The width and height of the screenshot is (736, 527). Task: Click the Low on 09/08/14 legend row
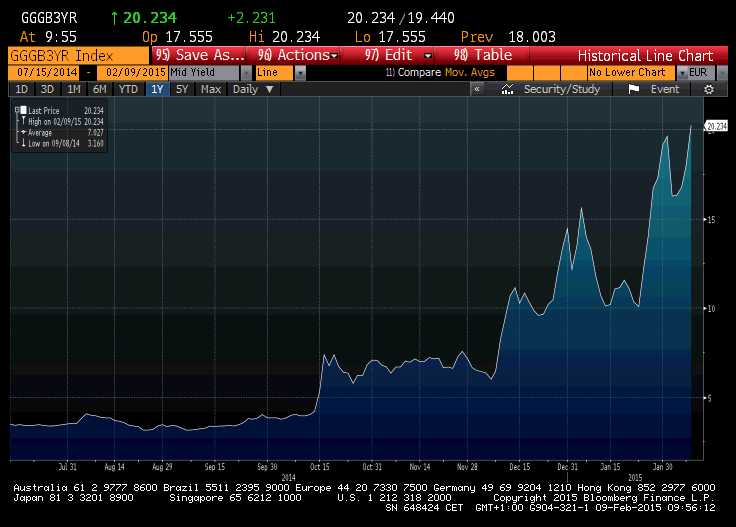tap(62, 144)
